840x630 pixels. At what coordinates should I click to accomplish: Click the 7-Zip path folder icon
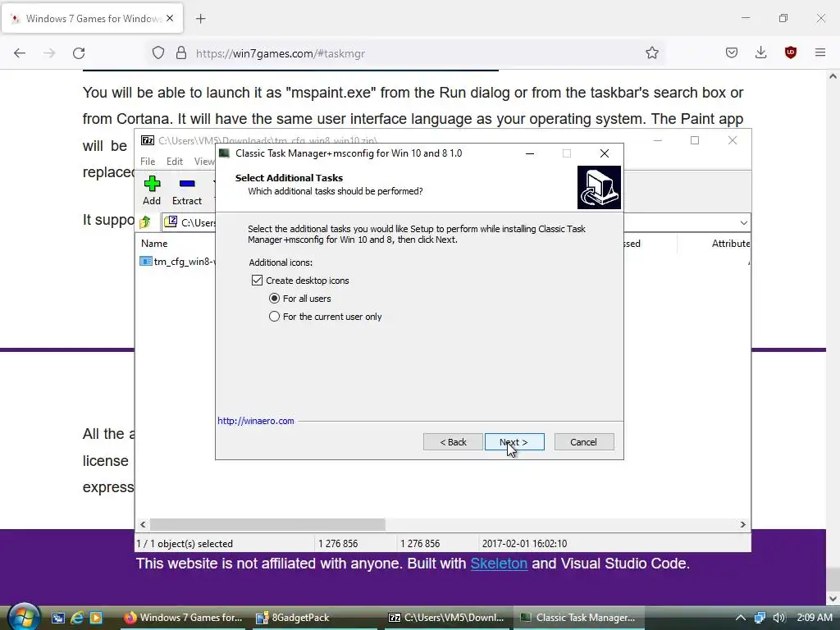click(x=171, y=221)
